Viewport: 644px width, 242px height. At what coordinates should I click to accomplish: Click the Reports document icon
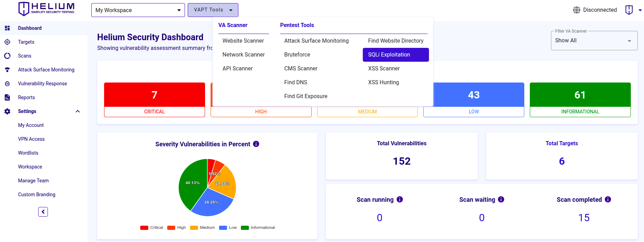7,97
